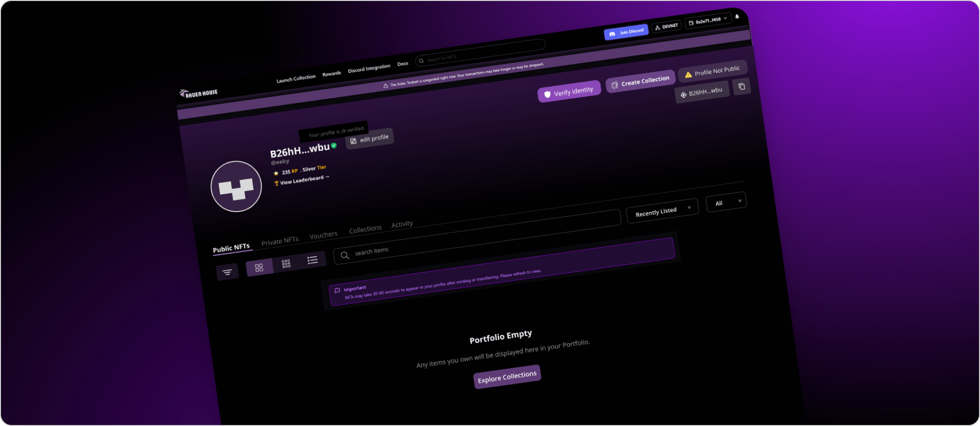Click the @eeky username text
Screen dimensions: 980x426
(x=280, y=162)
